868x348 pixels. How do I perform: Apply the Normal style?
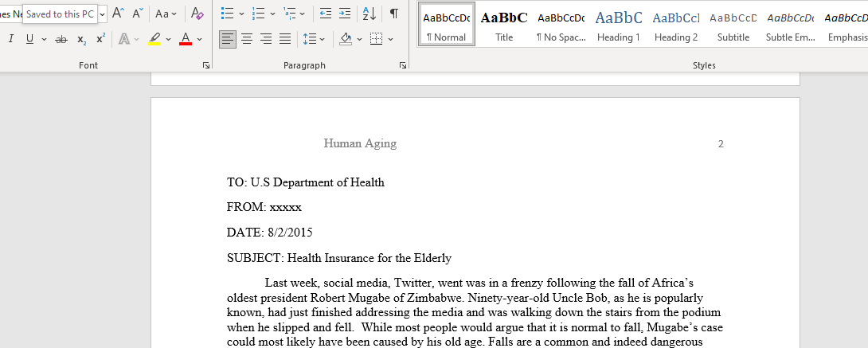(446, 25)
